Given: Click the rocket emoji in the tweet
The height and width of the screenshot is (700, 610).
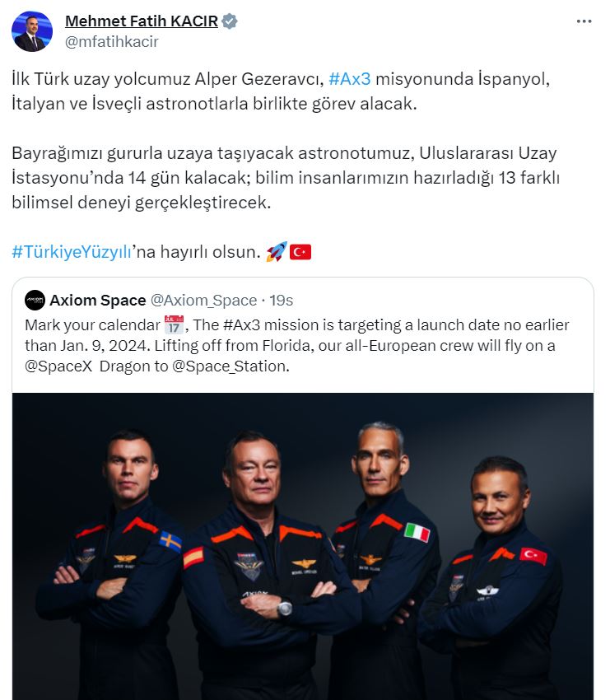Looking at the screenshot, I should (x=277, y=252).
